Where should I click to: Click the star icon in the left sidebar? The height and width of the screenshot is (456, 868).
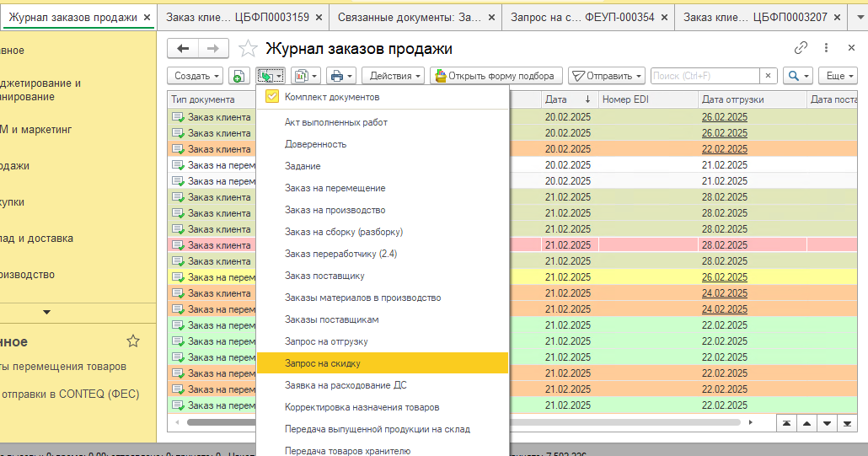click(132, 341)
